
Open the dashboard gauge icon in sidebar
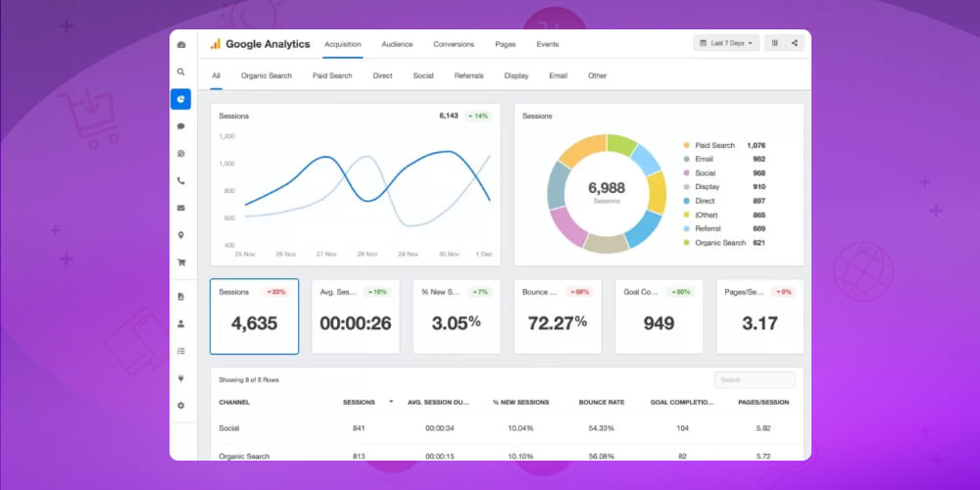coord(181,44)
